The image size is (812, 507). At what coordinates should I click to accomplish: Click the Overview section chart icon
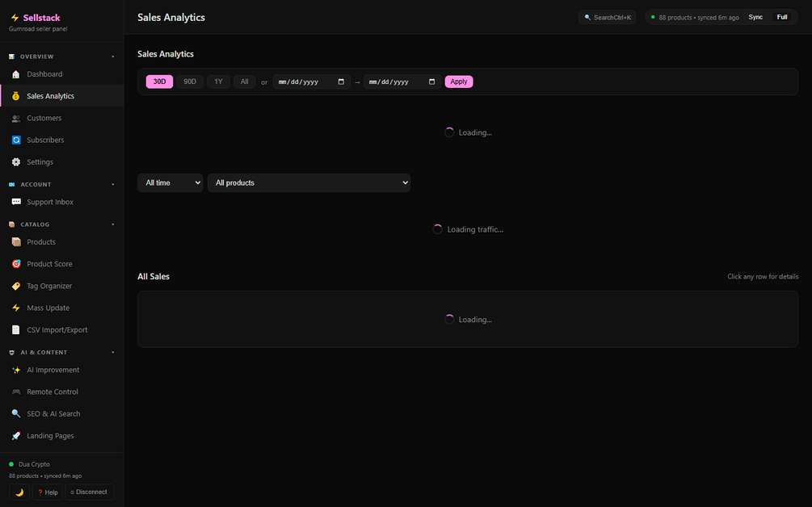tap(11, 57)
